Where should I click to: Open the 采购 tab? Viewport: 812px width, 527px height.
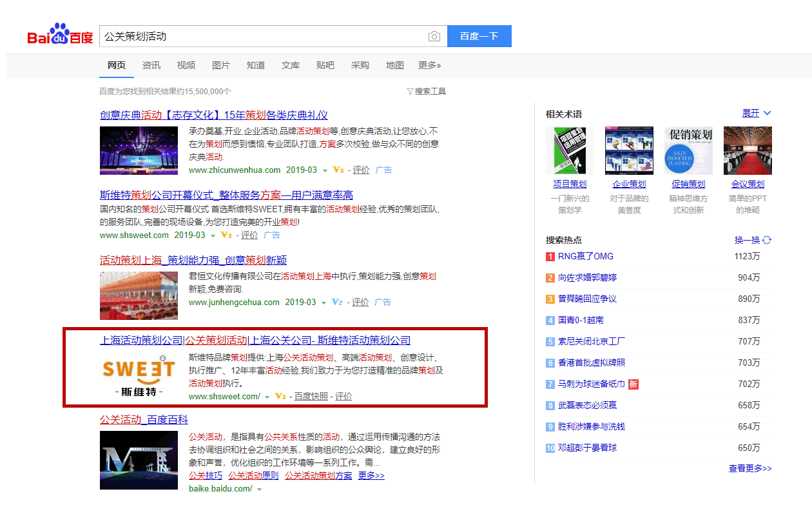click(360, 65)
